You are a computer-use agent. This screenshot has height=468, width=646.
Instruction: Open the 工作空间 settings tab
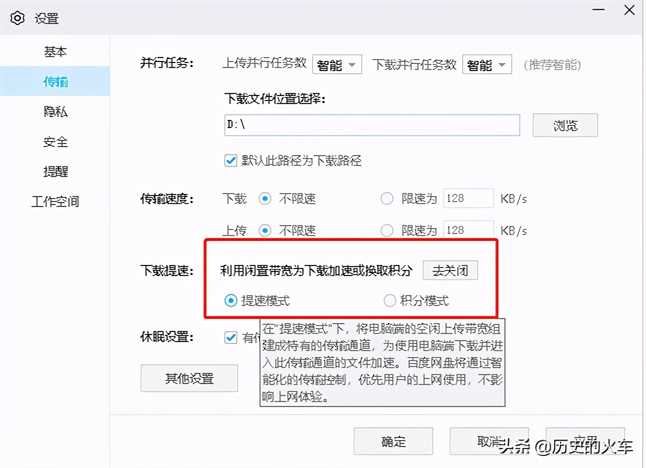click(55, 201)
